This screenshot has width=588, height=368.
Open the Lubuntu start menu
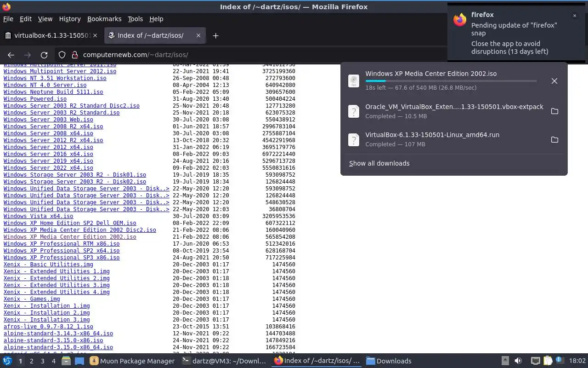coord(7,361)
